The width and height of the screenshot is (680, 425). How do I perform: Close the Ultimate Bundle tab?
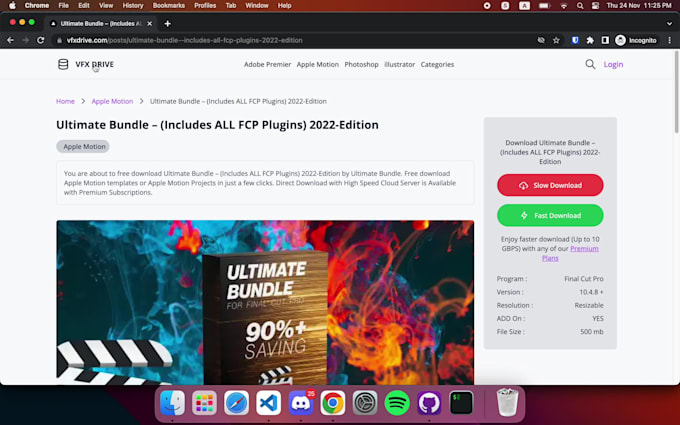click(x=150, y=24)
